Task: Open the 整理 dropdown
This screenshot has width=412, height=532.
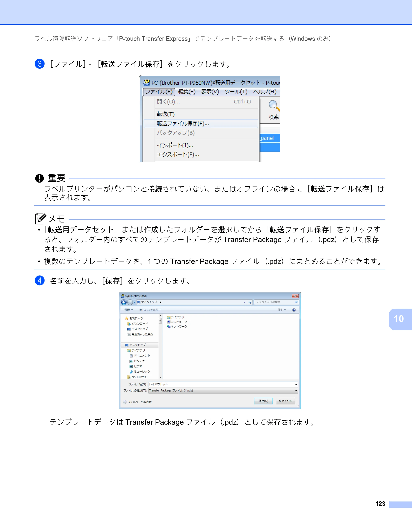Action: coord(128,310)
